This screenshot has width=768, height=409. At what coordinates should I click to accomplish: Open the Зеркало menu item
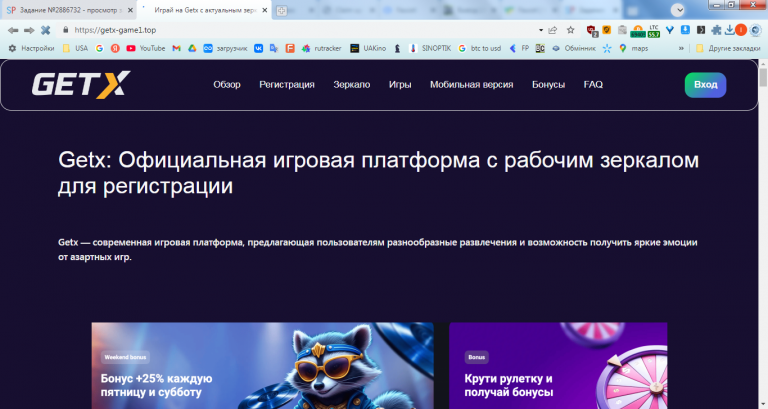tap(352, 85)
